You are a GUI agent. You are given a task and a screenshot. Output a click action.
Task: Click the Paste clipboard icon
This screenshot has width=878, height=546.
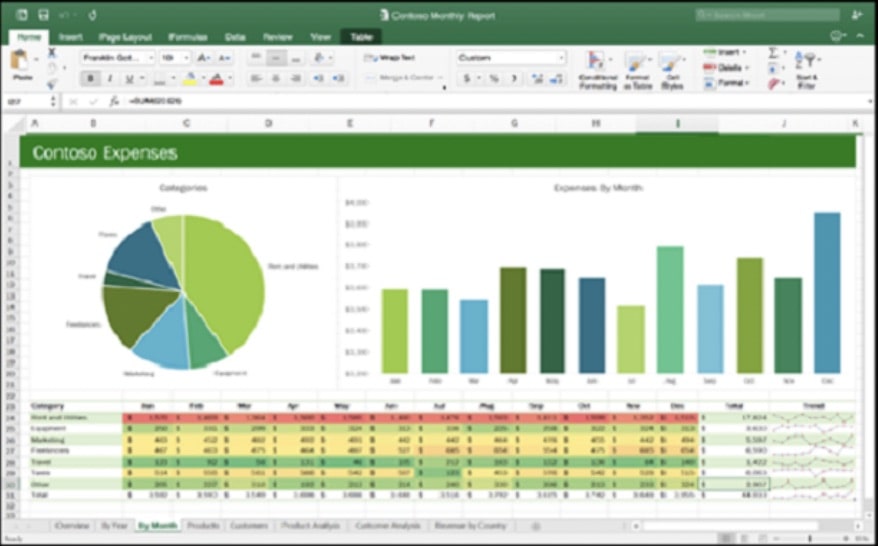(21, 62)
